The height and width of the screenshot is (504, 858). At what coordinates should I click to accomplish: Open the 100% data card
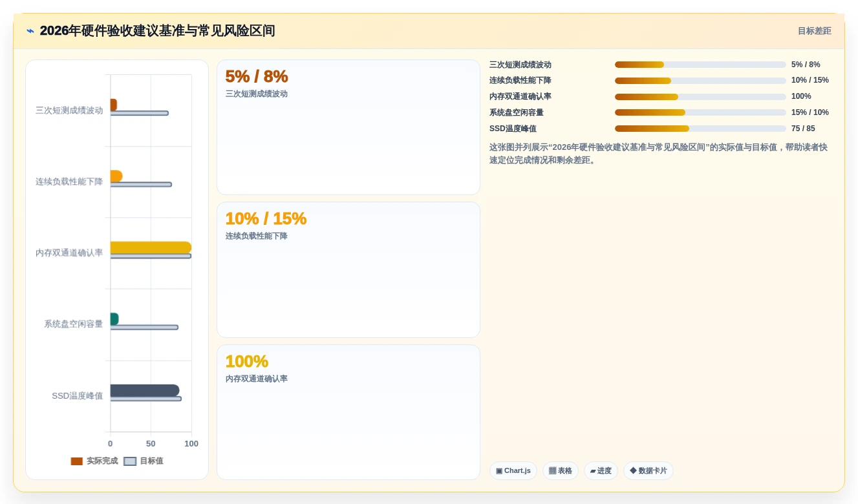coord(349,412)
